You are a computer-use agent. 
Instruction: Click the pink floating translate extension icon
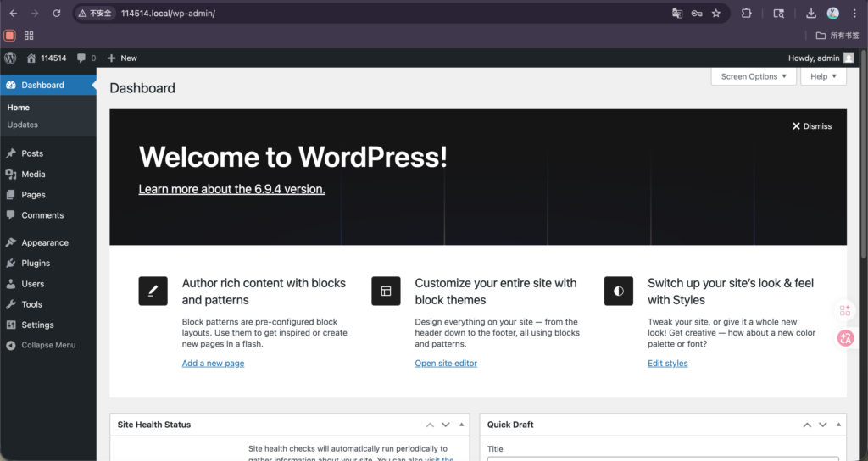click(x=845, y=337)
